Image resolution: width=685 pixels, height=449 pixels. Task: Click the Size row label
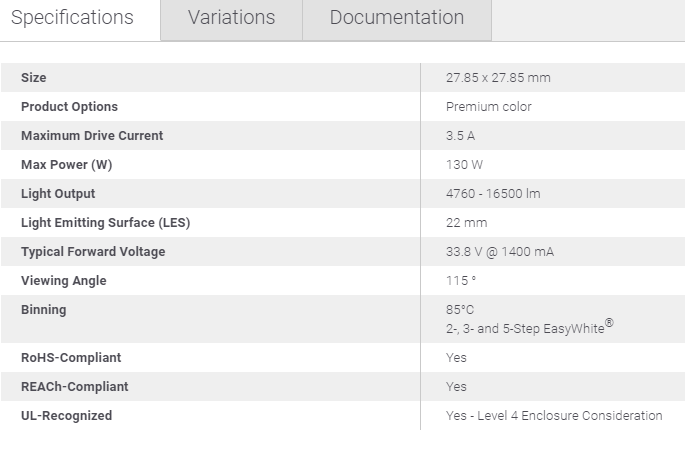[34, 78]
